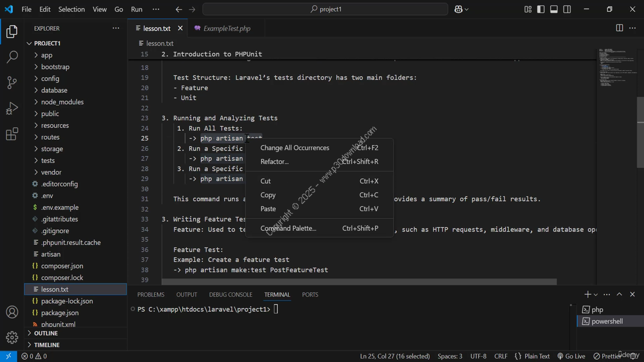Switch to the DEBUG CONSOLE tab
The image size is (644, 362).
pos(230,294)
